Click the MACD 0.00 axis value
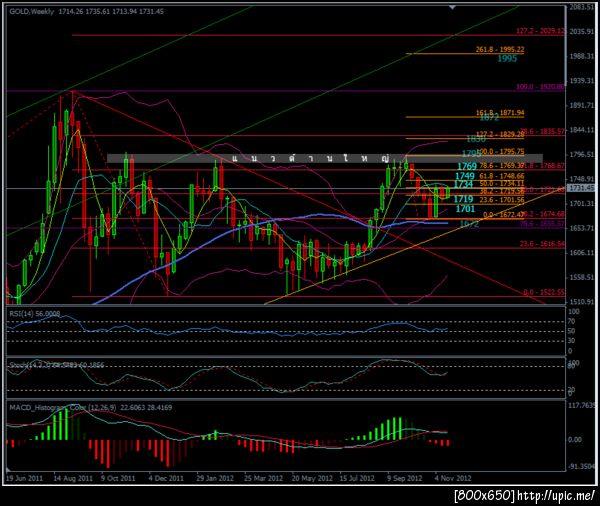600x506 pixels. tap(575, 440)
